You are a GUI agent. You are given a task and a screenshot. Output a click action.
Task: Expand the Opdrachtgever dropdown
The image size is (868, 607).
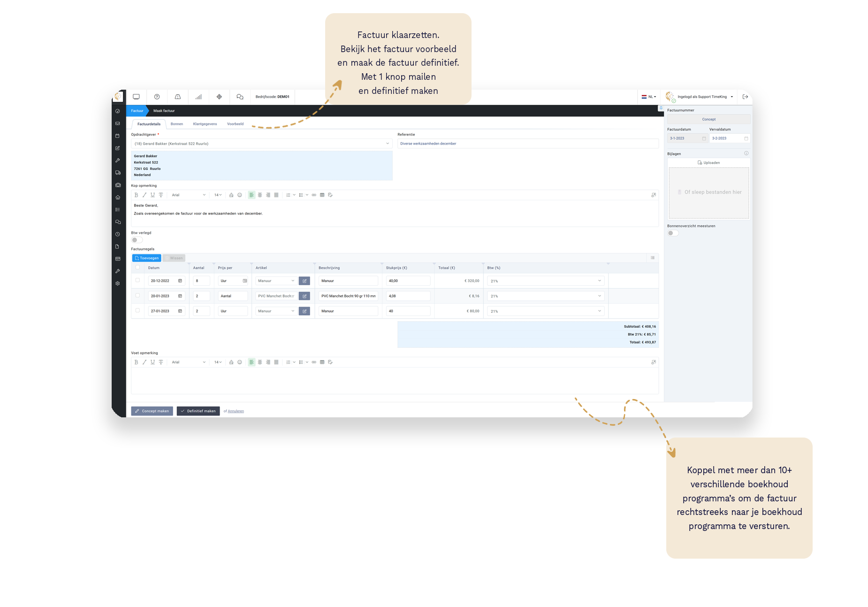point(388,144)
